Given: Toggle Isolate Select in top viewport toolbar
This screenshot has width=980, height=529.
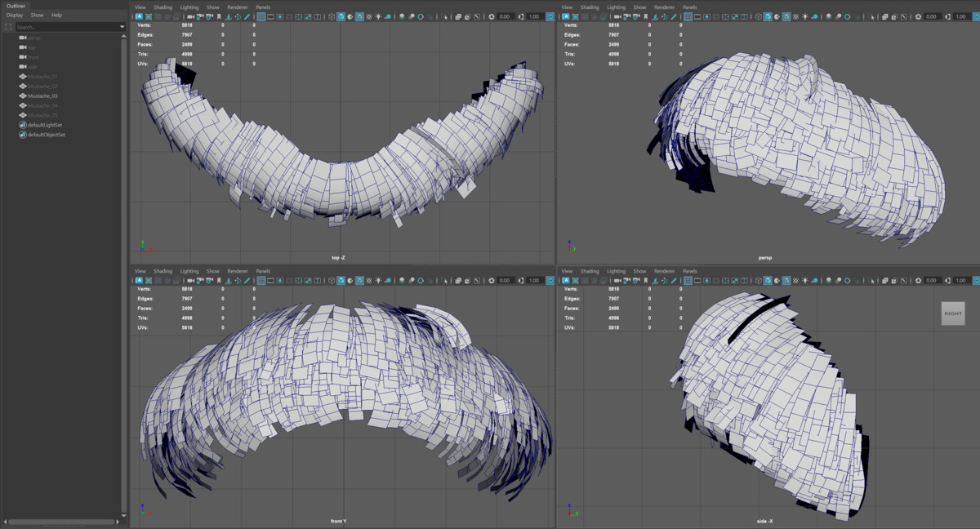Looking at the screenshot, I should point(443,16).
